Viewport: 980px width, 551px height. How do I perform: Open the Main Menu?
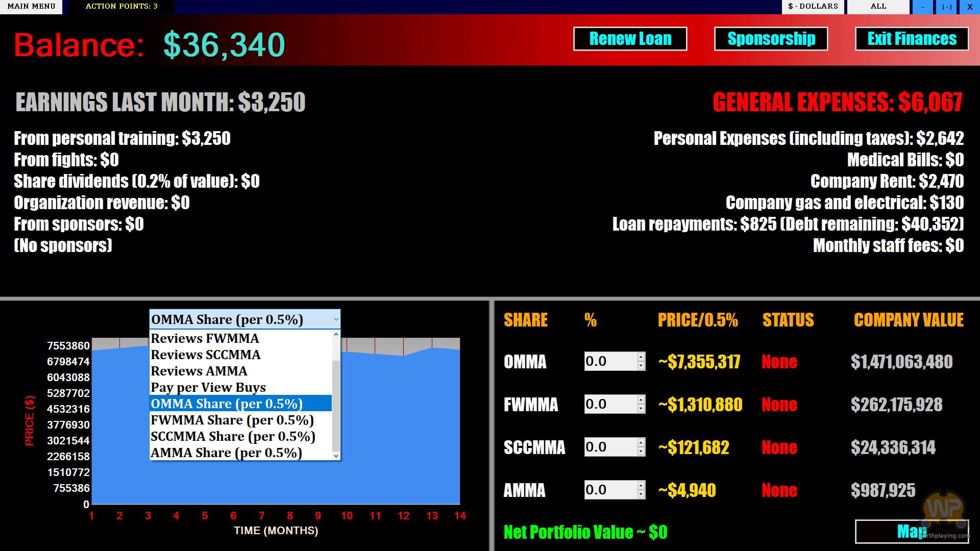[x=31, y=7]
